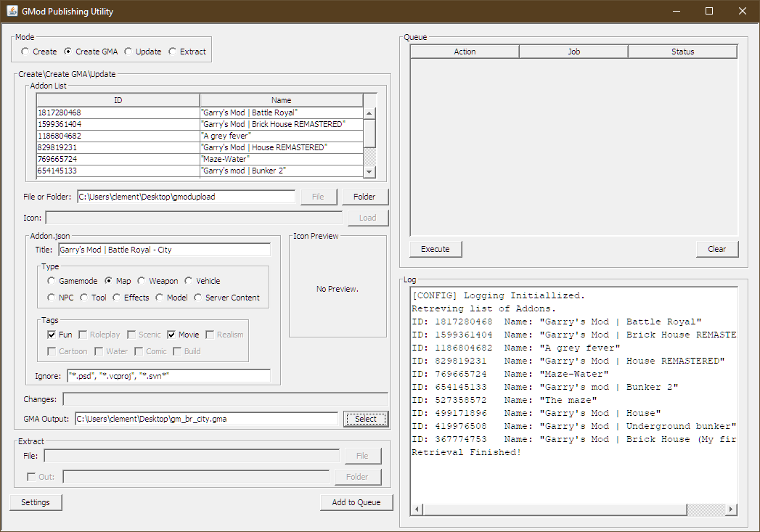Viewport: 760px width, 532px height.
Task: Click log line "Retrieval Finished!"
Action: (466, 452)
